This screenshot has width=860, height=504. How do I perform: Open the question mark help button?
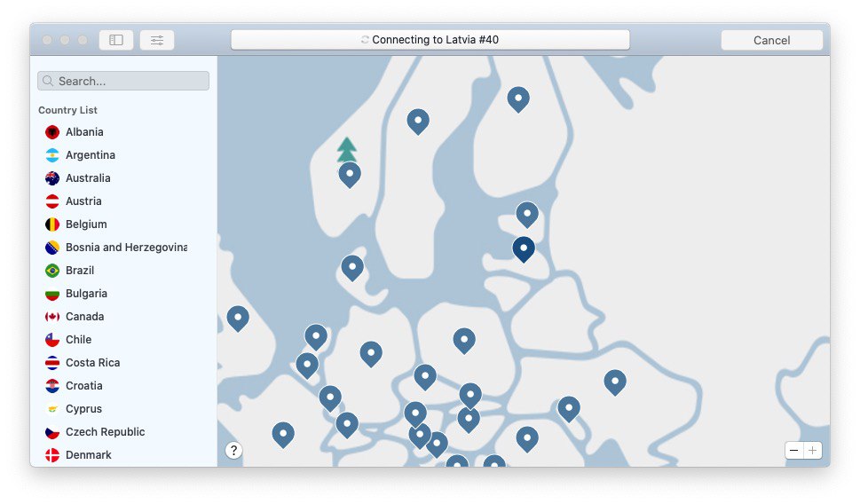pos(233,450)
